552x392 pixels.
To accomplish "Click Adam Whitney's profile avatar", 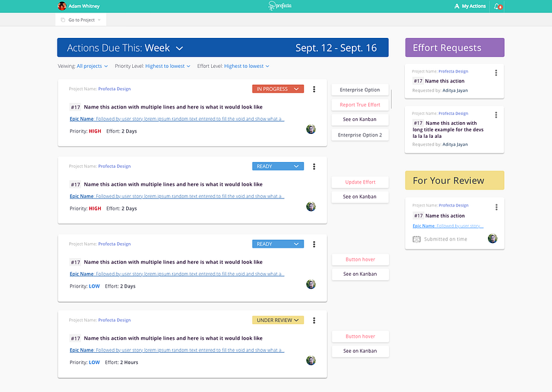I will [62, 6].
